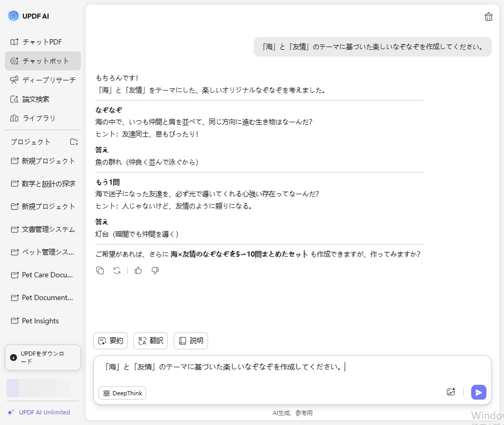504x425 pixels.
Task: Click the folder icon next to 数学と設計の探求
Action: click(x=15, y=184)
